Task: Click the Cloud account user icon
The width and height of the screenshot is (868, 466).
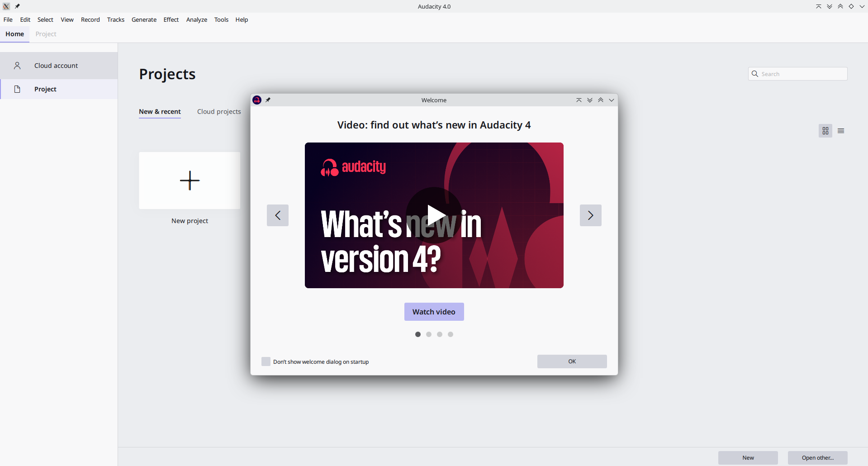Action: click(x=17, y=66)
